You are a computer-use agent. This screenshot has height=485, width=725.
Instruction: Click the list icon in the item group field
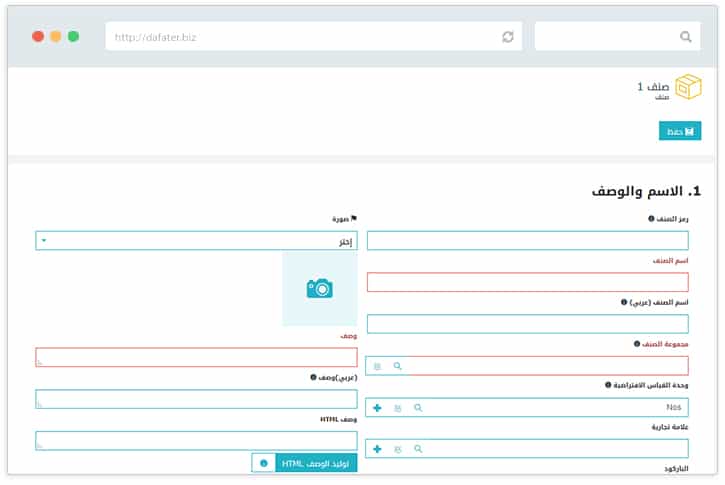377,367
